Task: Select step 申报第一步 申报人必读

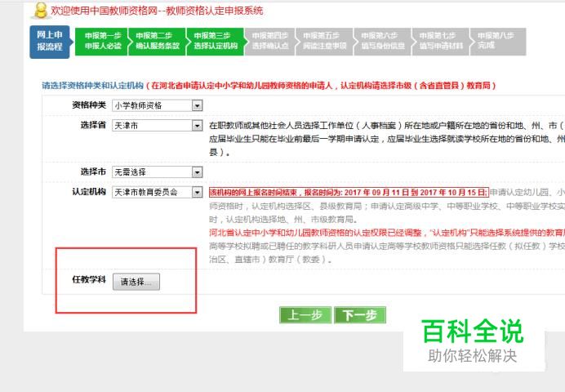Action: 101,42
